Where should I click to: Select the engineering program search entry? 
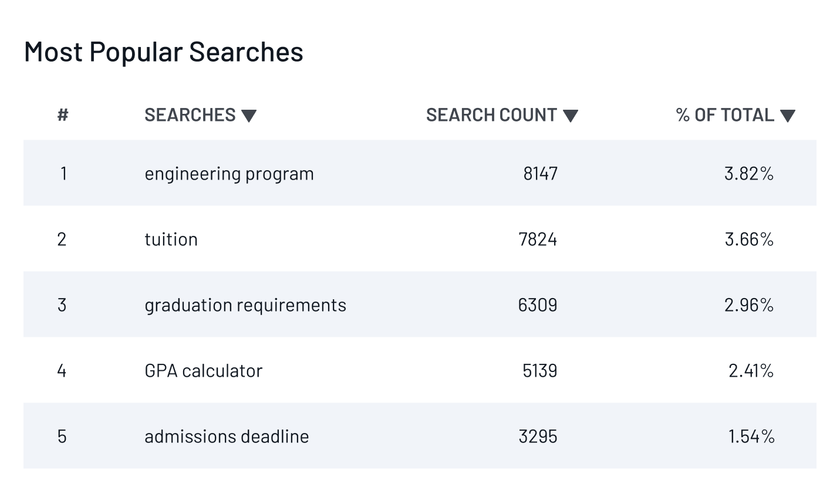[x=229, y=173]
